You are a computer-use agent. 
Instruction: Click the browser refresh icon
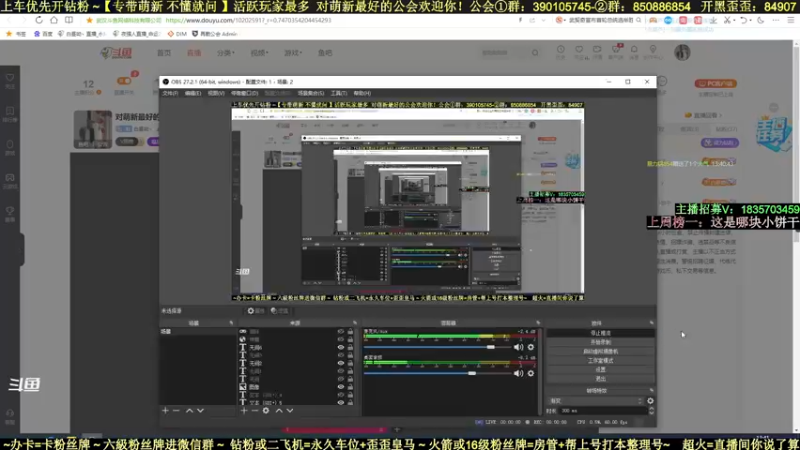coord(39,20)
